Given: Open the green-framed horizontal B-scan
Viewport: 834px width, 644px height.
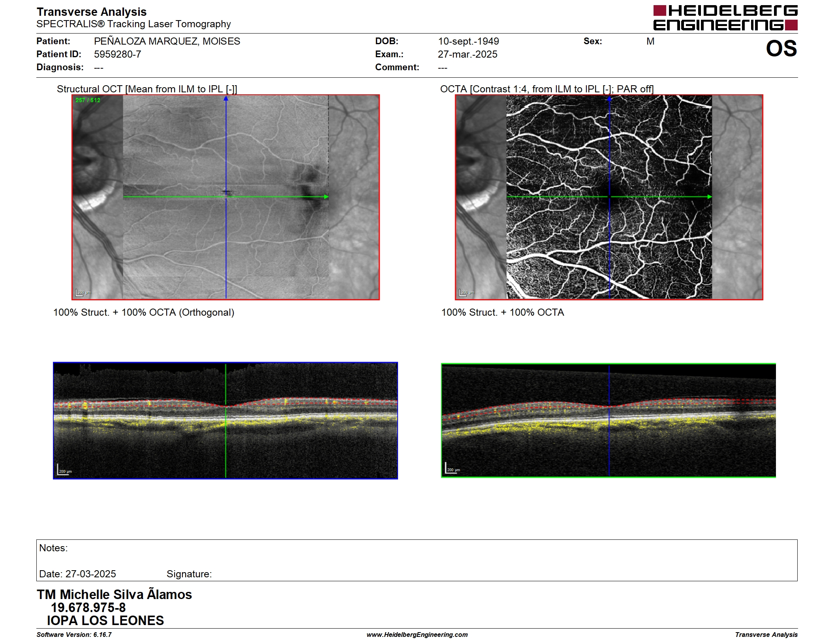Looking at the screenshot, I should [x=609, y=420].
